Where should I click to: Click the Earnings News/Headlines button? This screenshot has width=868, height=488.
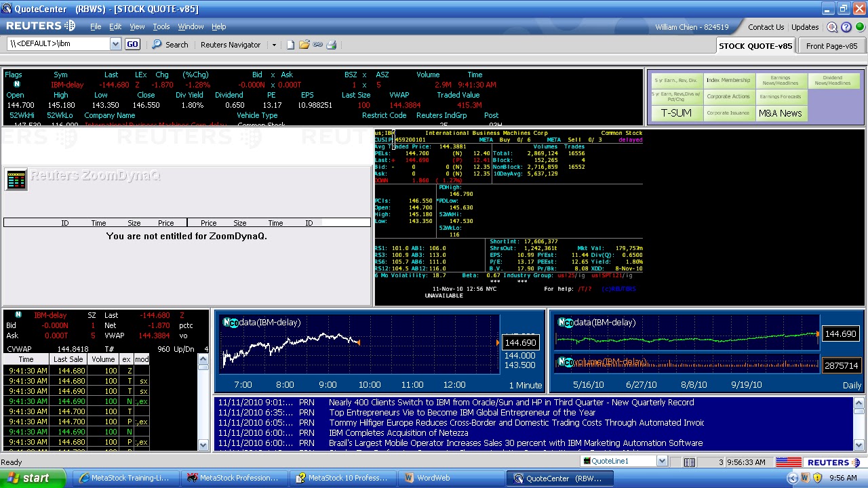(781, 80)
